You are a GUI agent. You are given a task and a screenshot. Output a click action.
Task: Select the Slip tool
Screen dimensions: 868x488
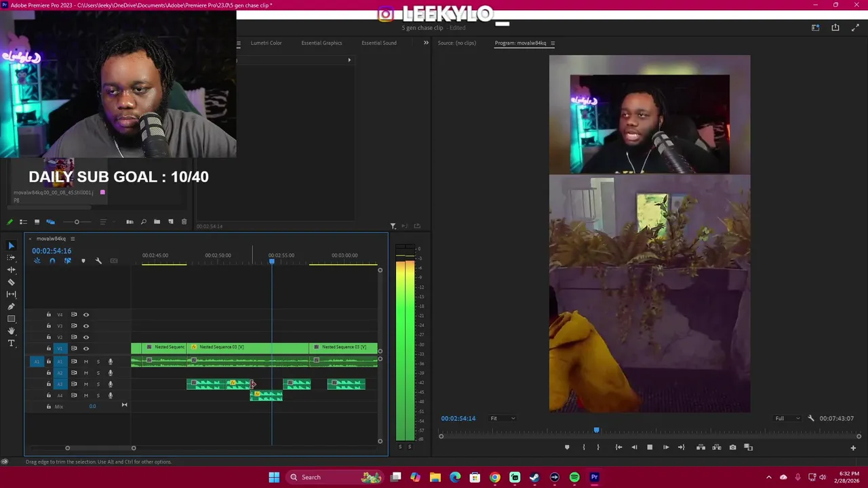[x=11, y=294]
